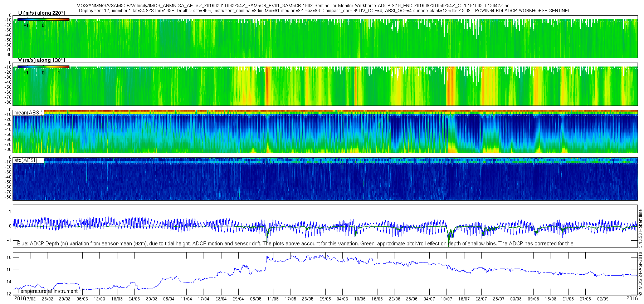Viewport: 644px width, 304px height.
Task: Click the 17/05 date tick label
Action: pos(290,299)
